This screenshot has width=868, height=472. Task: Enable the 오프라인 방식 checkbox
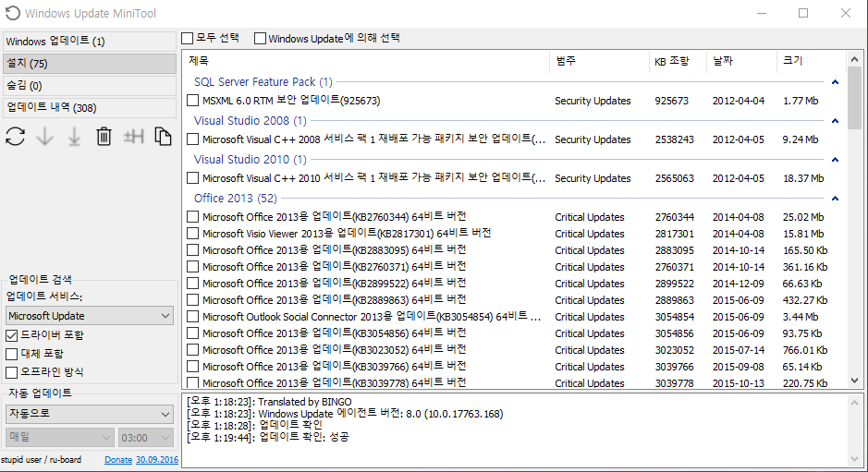point(12,372)
